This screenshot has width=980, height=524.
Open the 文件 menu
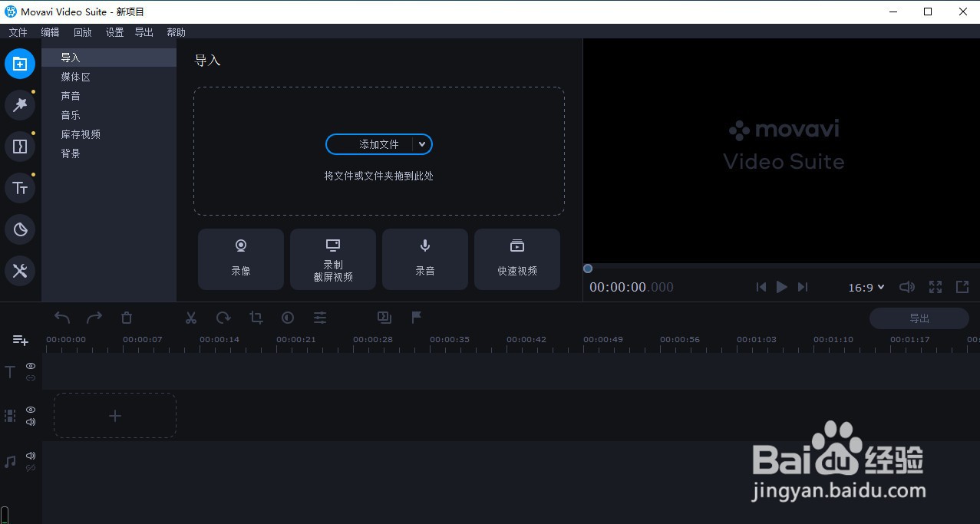point(18,32)
